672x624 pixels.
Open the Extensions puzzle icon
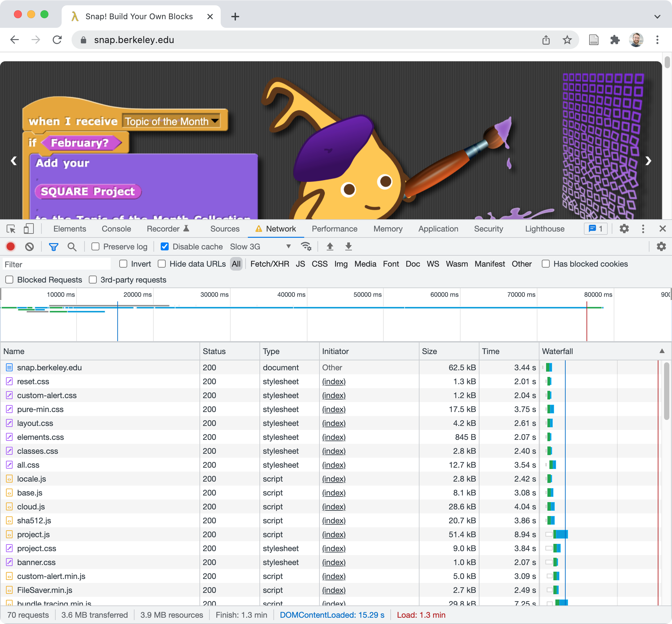click(x=615, y=40)
